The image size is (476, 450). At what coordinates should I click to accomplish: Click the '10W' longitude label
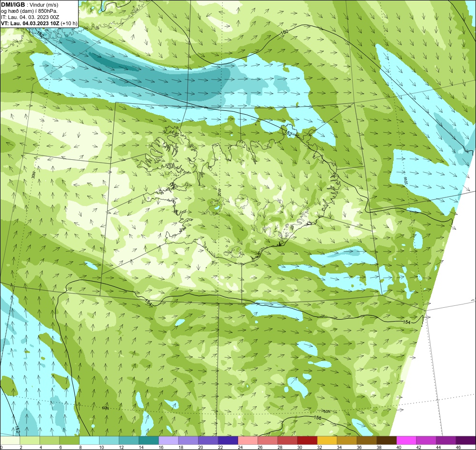point(405,181)
